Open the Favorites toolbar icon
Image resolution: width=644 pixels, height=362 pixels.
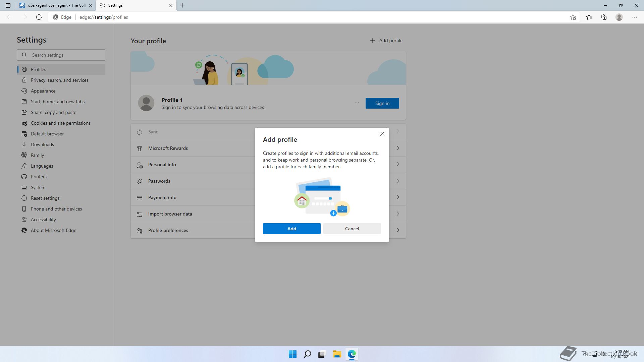(x=589, y=17)
